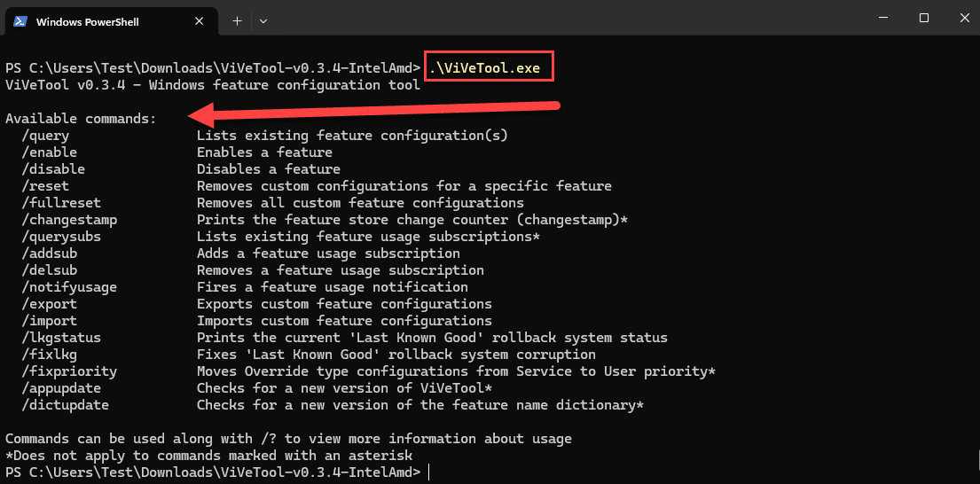Close the terminal window
Viewport: 980px width, 484px height.
click(x=962, y=18)
